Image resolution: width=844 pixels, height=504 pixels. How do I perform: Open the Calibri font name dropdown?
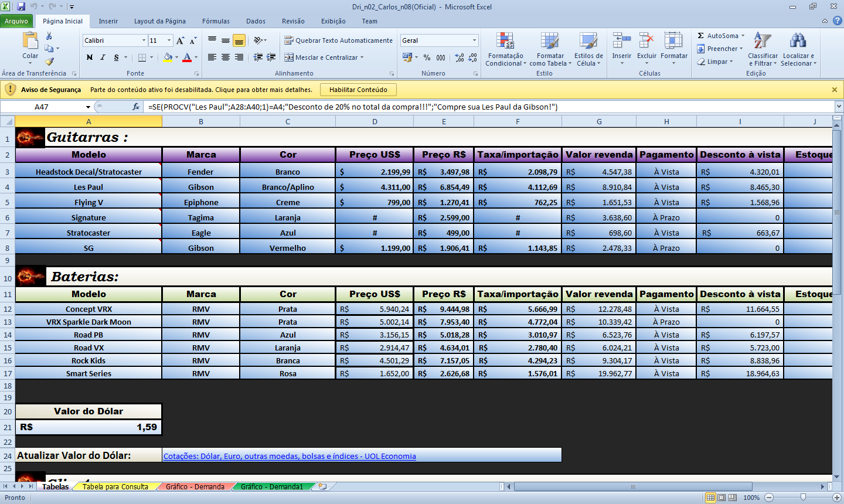(x=144, y=40)
